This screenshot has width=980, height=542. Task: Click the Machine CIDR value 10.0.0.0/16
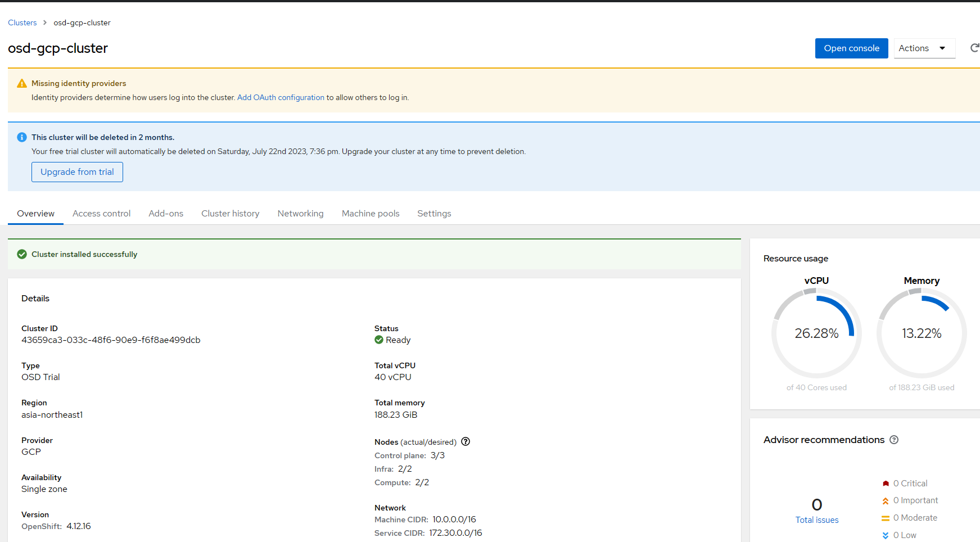click(454, 520)
